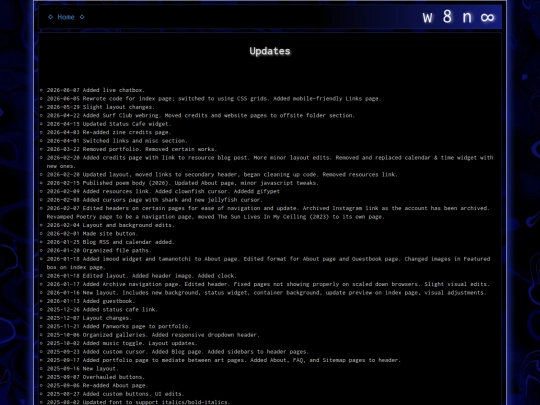Select the 2025-12-26 Added status cafe link entry
Image resolution: width=540 pixels, height=405 pixels.
102,310
